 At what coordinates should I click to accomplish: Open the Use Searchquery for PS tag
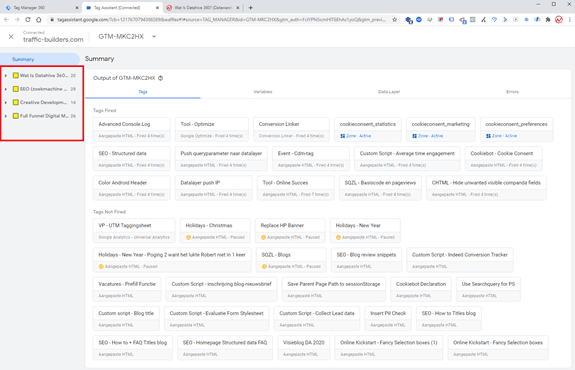click(x=488, y=289)
